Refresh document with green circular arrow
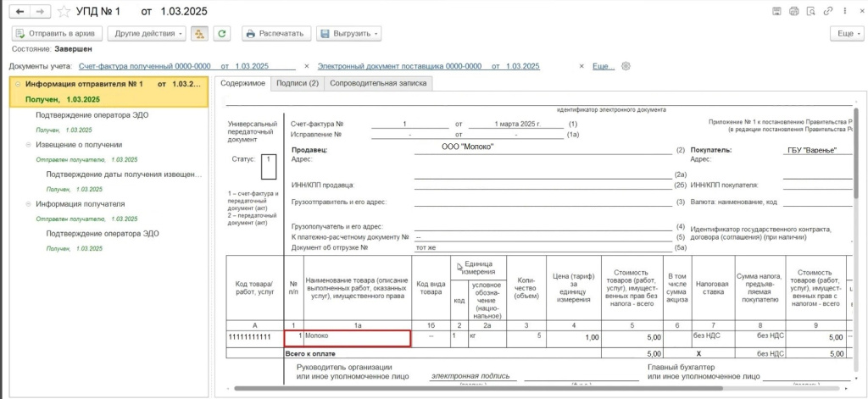 click(x=222, y=33)
